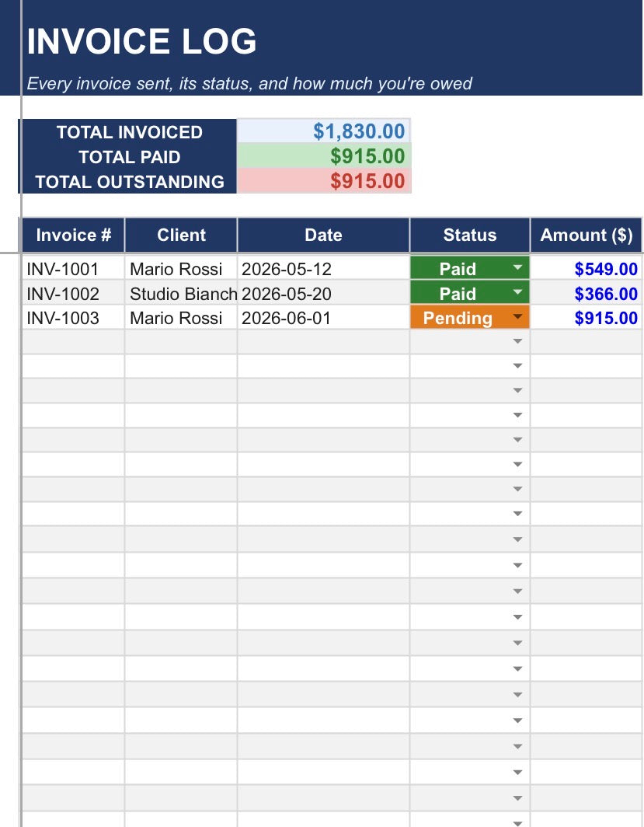Select the Total Invoiced value $1,830.00

(324, 131)
